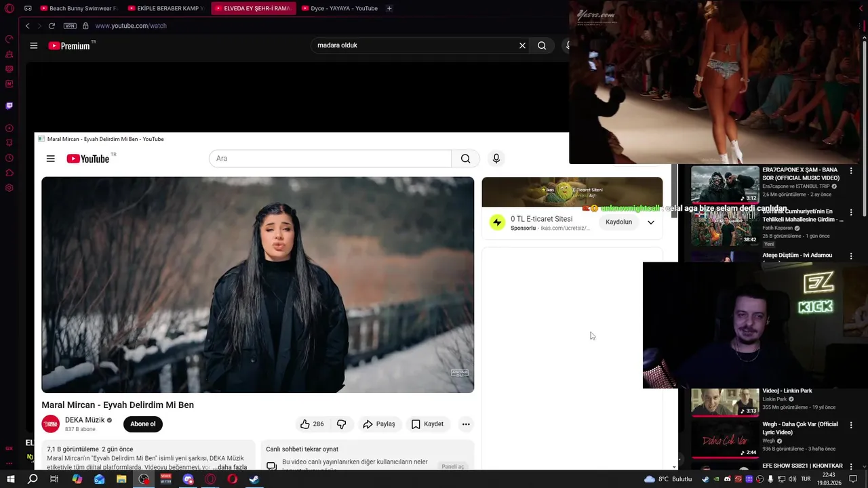This screenshot has width=868, height=488.
Task: Click the inner YouTube logo
Action: click(x=88, y=159)
